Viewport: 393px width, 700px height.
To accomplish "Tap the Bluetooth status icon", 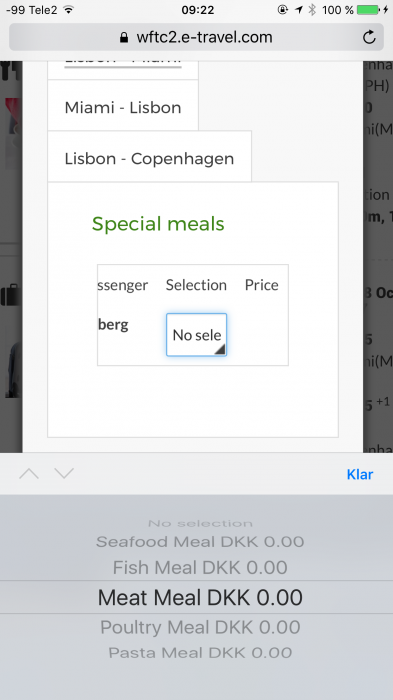I will click(x=312, y=9).
